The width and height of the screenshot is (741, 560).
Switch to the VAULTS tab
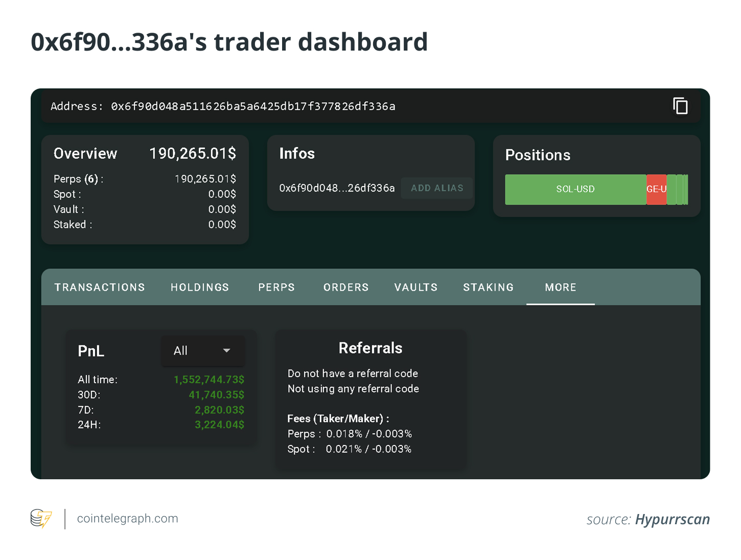coord(415,287)
